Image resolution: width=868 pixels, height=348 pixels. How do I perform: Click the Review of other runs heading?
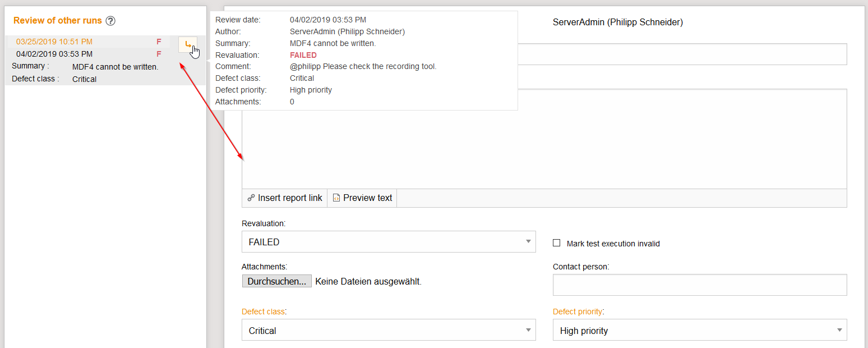point(58,21)
